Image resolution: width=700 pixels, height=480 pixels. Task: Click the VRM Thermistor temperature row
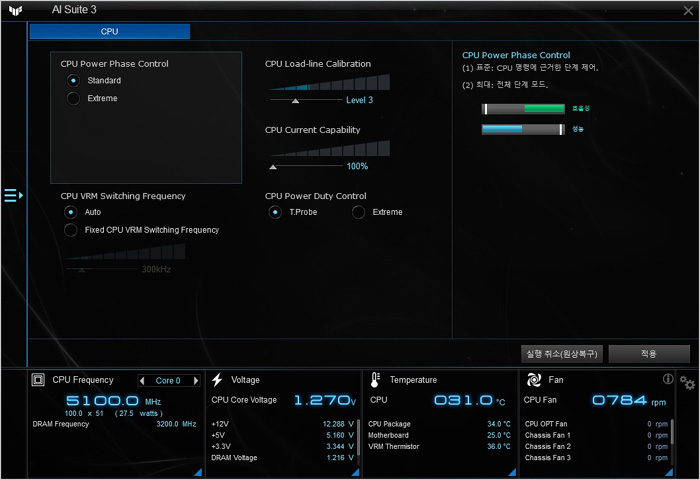pos(439,446)
